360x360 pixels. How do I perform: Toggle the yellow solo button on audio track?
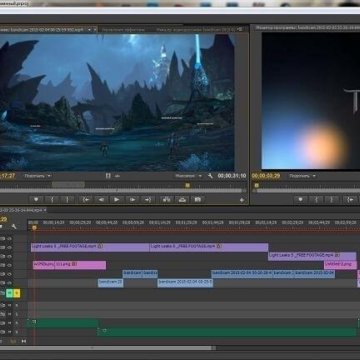(x=17, y=293)
